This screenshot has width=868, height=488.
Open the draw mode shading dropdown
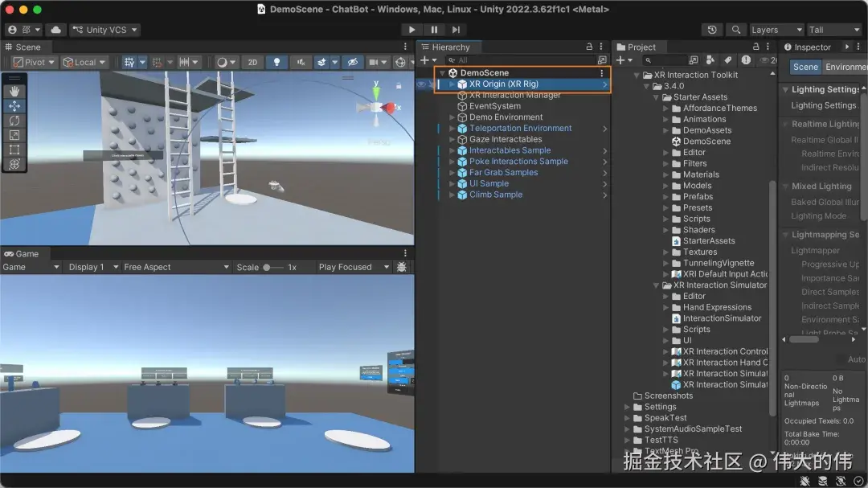[x=227, y=62]
